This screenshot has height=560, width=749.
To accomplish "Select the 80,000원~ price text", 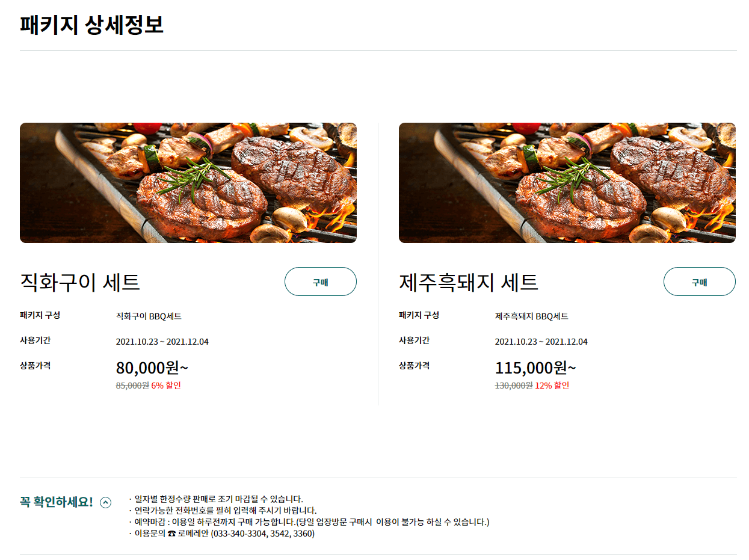I will pos(152,368).
